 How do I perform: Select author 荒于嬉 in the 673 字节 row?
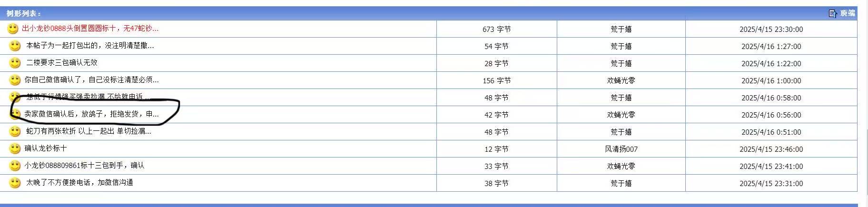pyautogui.click(x=621, y=29)
